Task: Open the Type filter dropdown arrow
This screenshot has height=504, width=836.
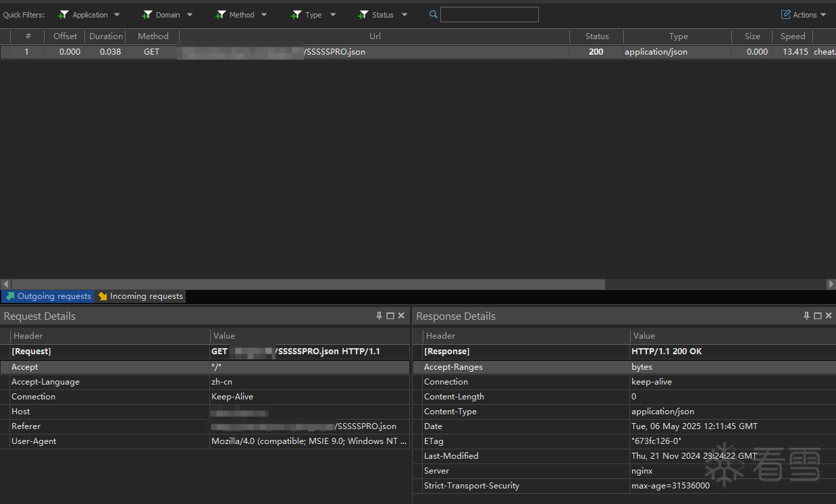Action: [x=333, y=15]
